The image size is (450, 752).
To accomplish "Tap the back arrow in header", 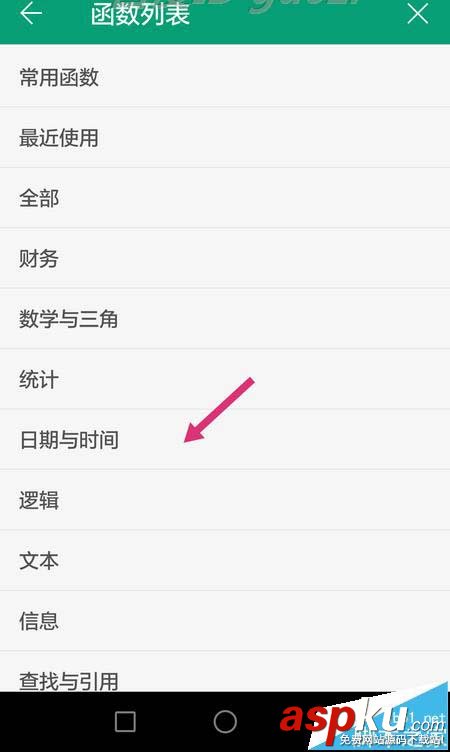I will point(31,13).
